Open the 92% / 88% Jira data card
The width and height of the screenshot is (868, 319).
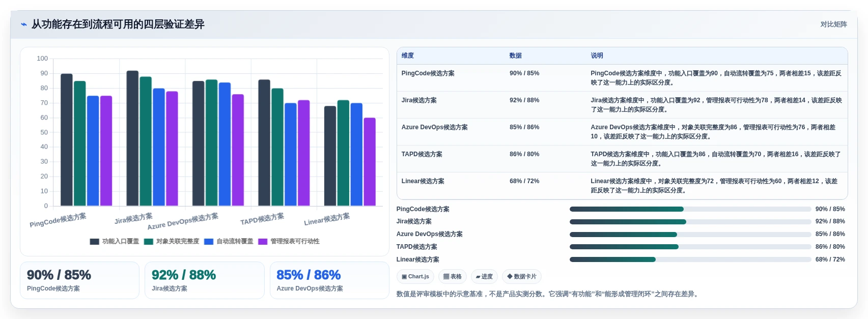(x=205, y=280)
